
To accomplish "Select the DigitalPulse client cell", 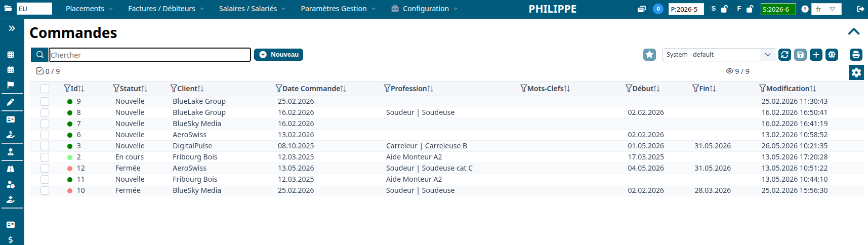I will [x=192, y=146].
